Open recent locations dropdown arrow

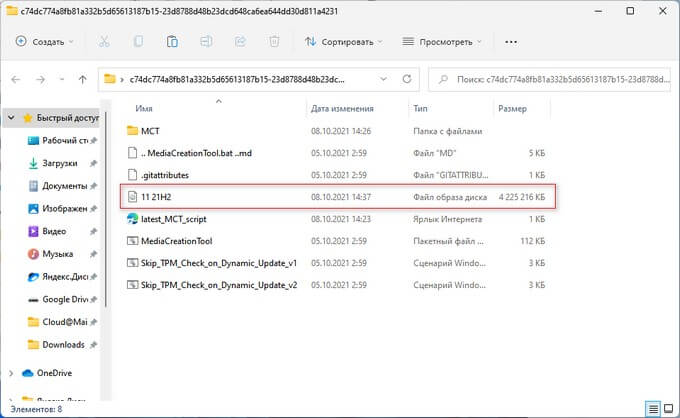click(62, 79)
